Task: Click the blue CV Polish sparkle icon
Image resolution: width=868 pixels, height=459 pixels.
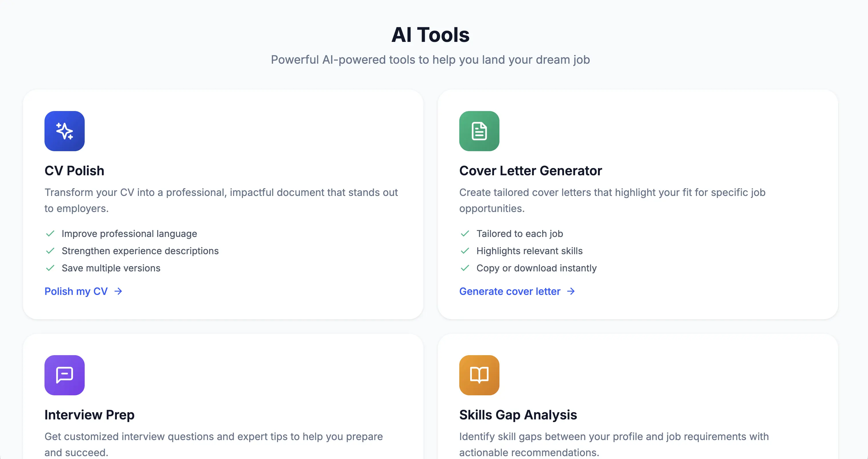Action: (x=64, y=131)
